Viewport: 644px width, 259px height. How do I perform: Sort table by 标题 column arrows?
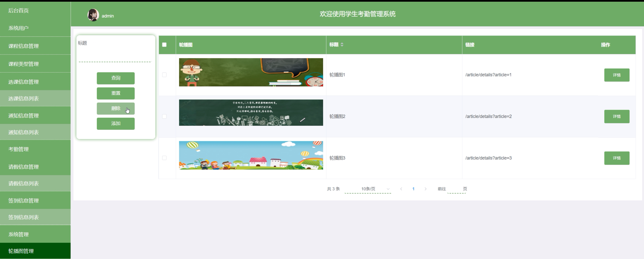pyautogui.click(x=342, y=45)
